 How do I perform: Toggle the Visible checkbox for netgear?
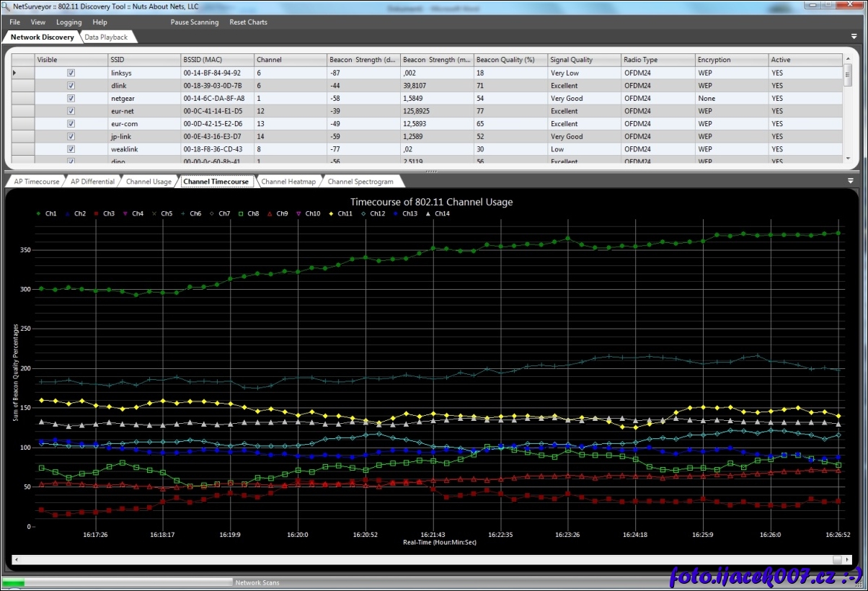coord(71,98)
